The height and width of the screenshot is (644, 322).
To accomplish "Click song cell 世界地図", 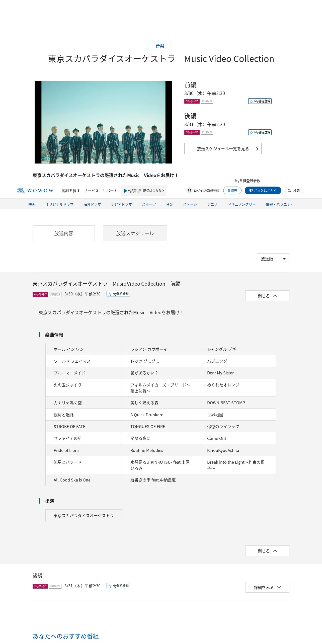I will click(x=237, y=415).
